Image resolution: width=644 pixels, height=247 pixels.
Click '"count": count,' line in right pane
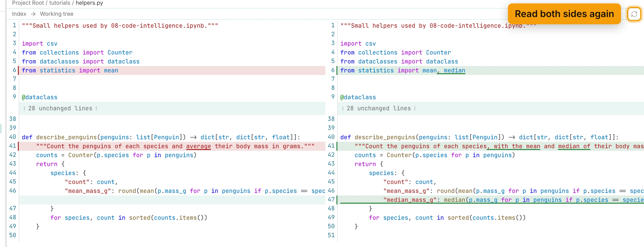pyautogui.click(x=410, y=182)
